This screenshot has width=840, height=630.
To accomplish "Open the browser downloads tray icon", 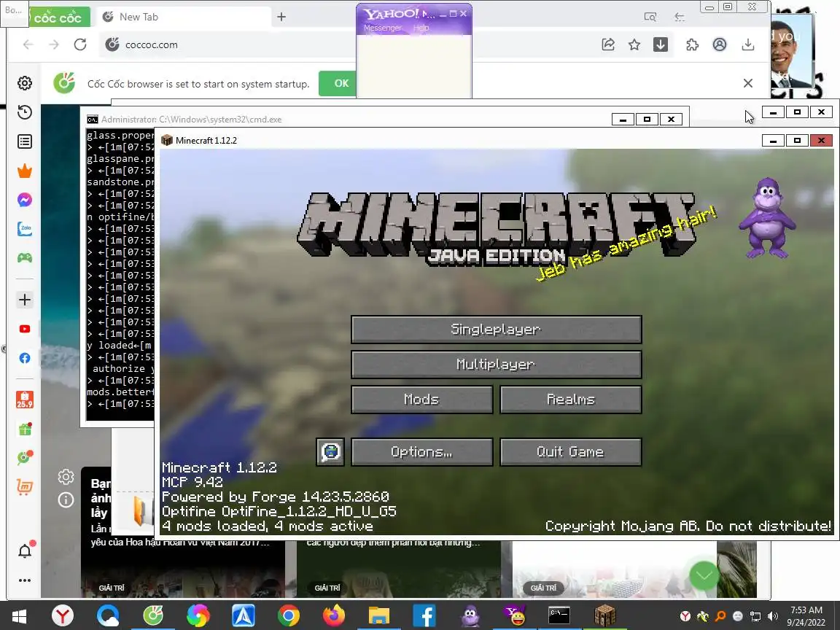I will click(x=748, y=44).
